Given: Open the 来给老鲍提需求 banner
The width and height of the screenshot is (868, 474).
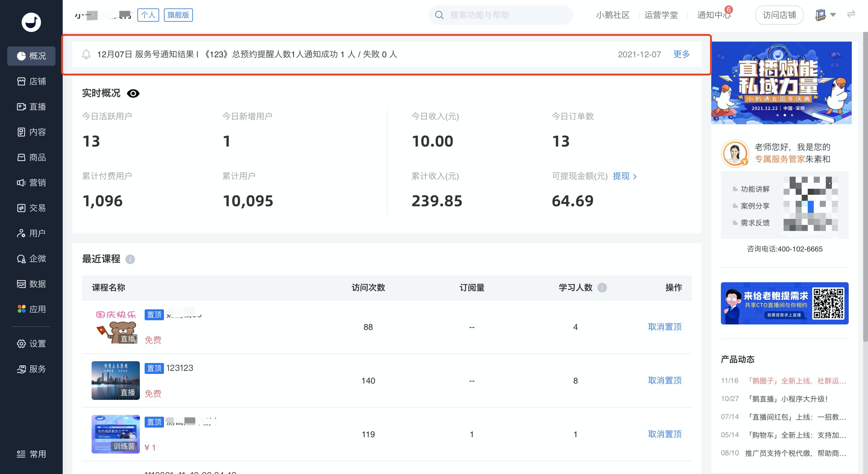Looking at the screenshot, I should tap(785, 303).
